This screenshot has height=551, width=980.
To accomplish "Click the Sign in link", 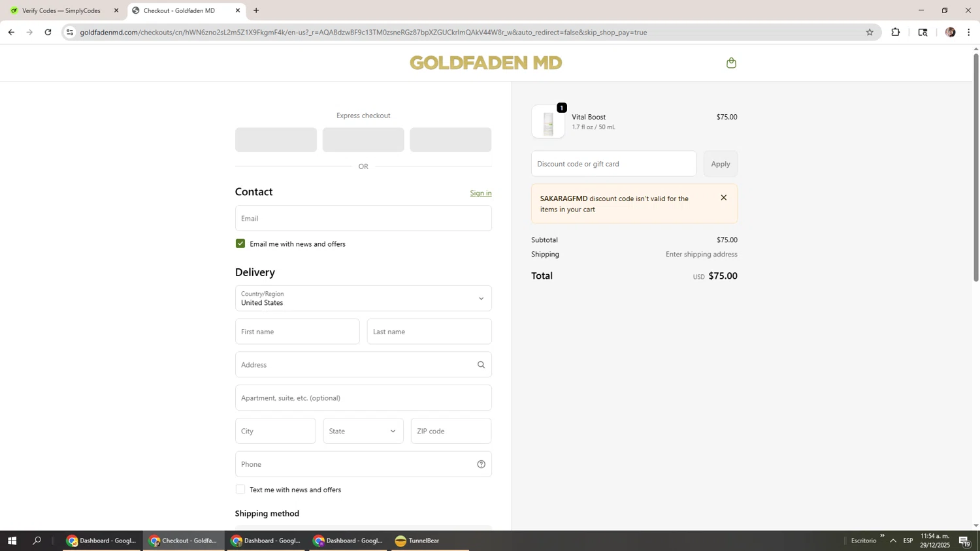I will 481,193.
